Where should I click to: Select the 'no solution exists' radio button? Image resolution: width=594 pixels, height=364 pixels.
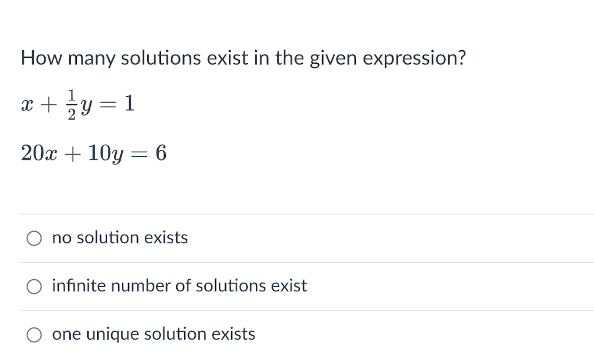pos(34,238)
